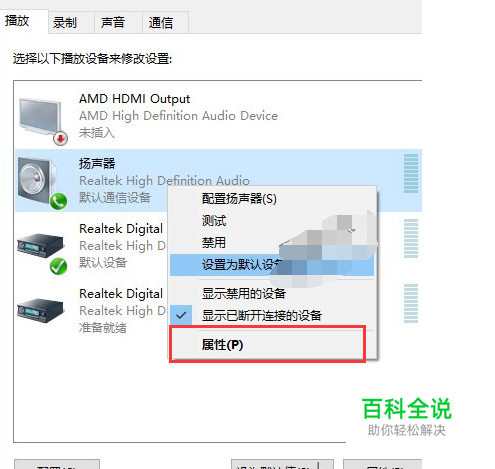Click the green checkmark default device badge
Viewport: 495px width, 469px height.
coord(59,267)
